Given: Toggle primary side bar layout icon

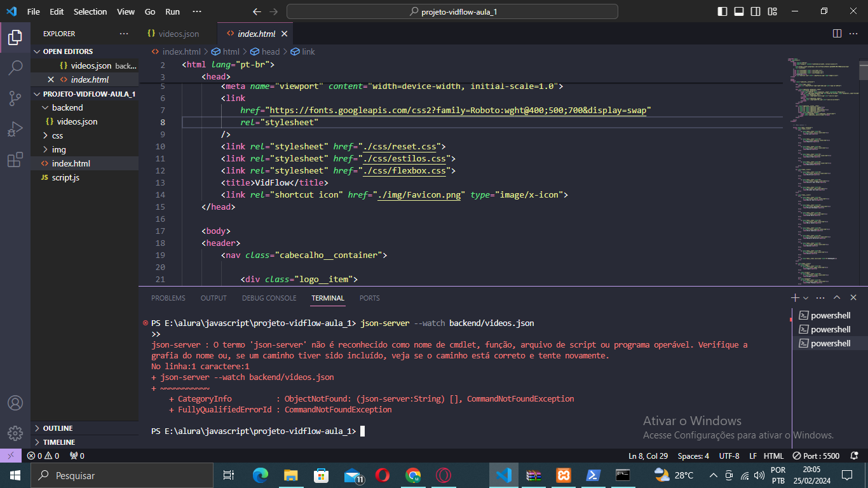Looking at the screenshot, I should [722, 11].
